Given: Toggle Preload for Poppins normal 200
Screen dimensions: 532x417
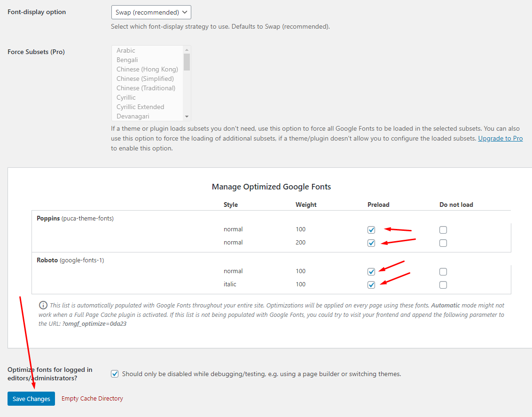Looking at the screenshot, I should click(371, 243).
